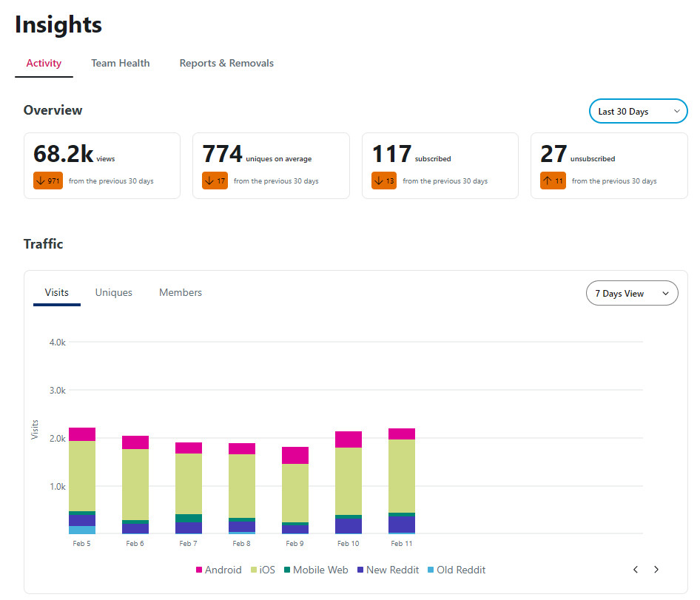Image resolution: width=700 pixels, height=600 pixels.
Task: Switch to the Team Health tab
Action: click(121, 64)
